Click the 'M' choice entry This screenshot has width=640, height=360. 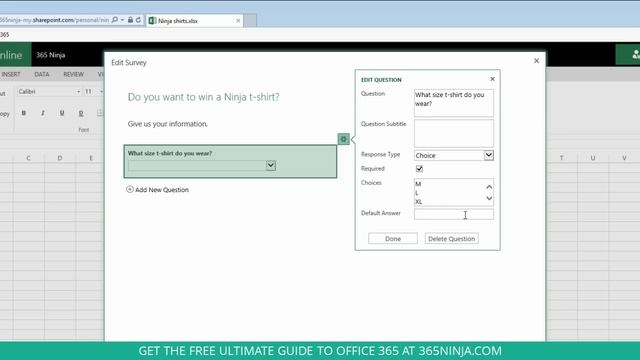coord(418,184)
